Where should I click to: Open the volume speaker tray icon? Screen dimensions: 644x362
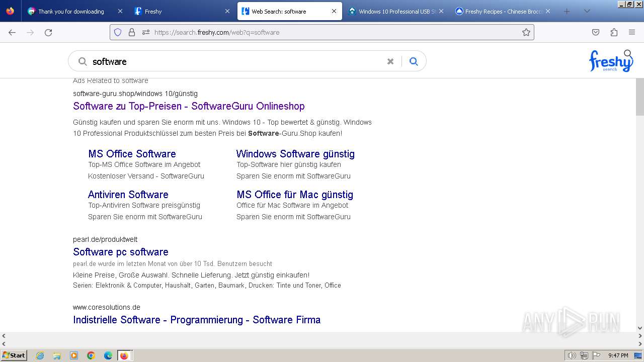572,355
